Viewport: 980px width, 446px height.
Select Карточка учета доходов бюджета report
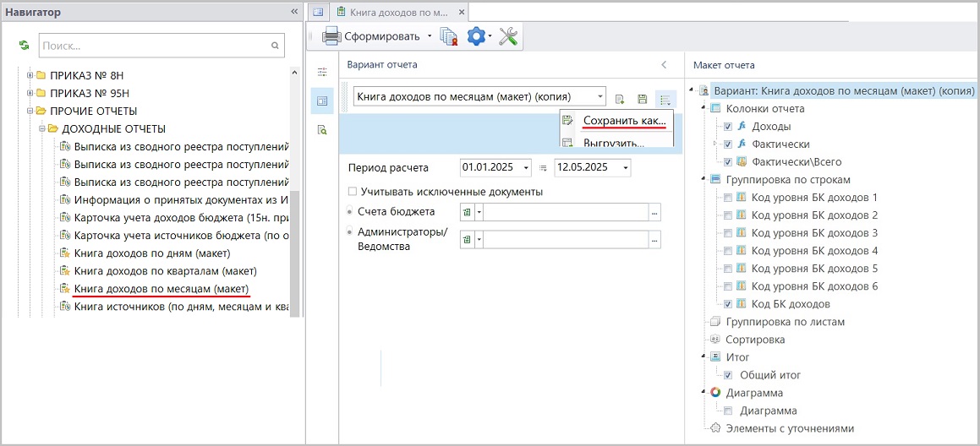[x=181, y=218]
